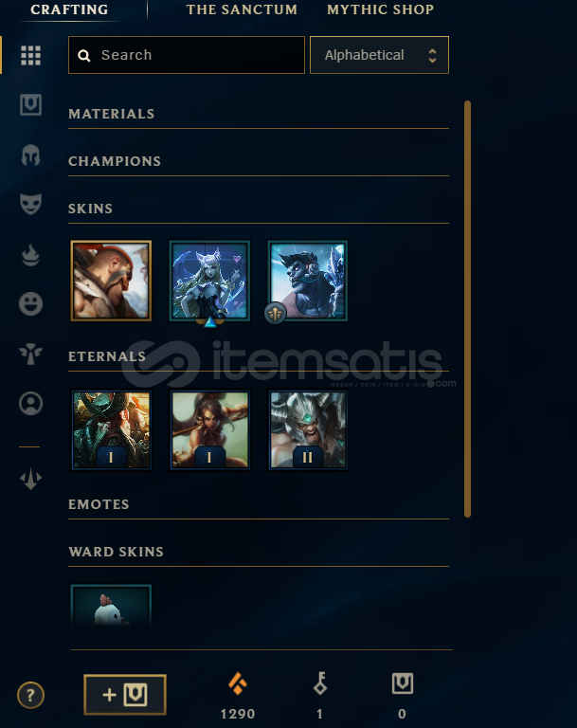Open the help question mark icon
Image resolution: width=577 pixels, height=728 pixels.
(x=30, y=695)
